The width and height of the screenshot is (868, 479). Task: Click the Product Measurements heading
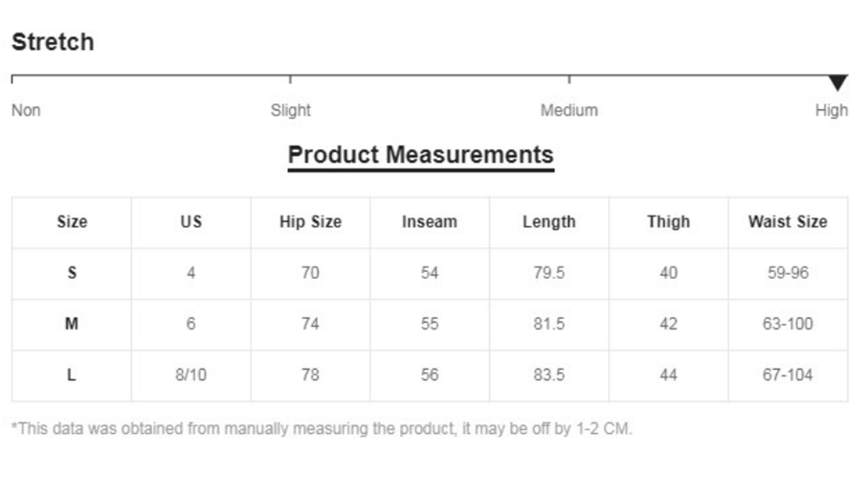421,154
